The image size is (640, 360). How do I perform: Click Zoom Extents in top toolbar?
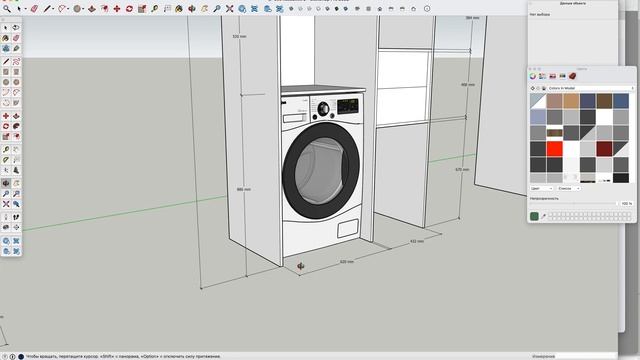tap(229, 8)
